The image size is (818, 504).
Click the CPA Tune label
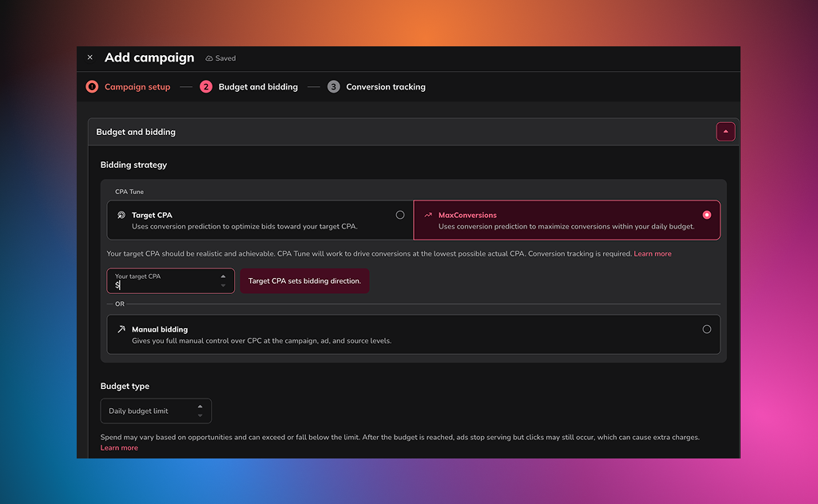click(129, 192)
